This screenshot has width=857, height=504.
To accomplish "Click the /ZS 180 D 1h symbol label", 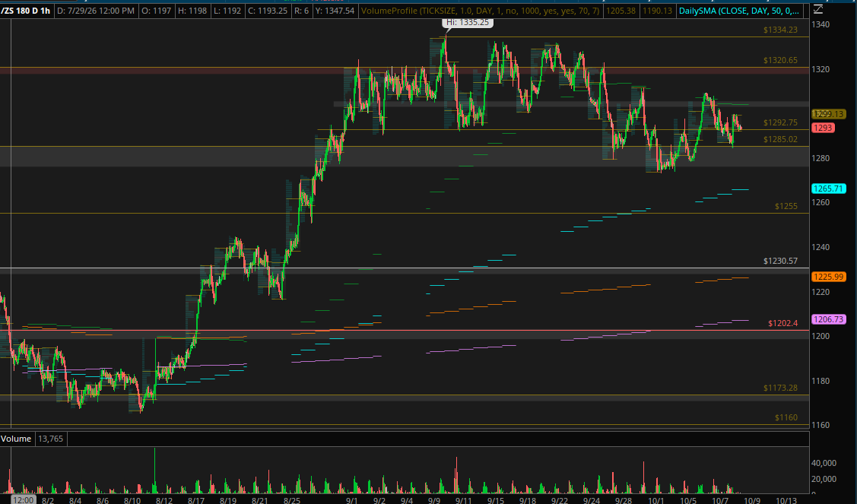I will 26,11.
